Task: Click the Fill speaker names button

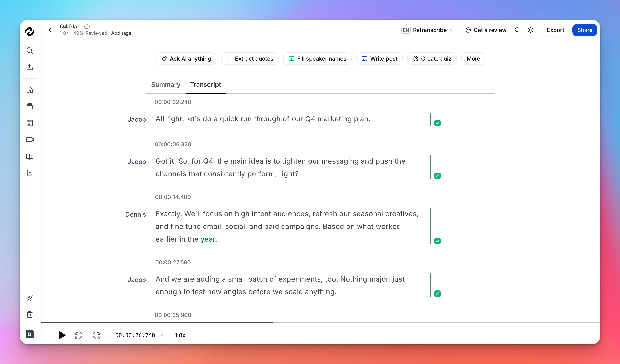Action: [317, 59]
